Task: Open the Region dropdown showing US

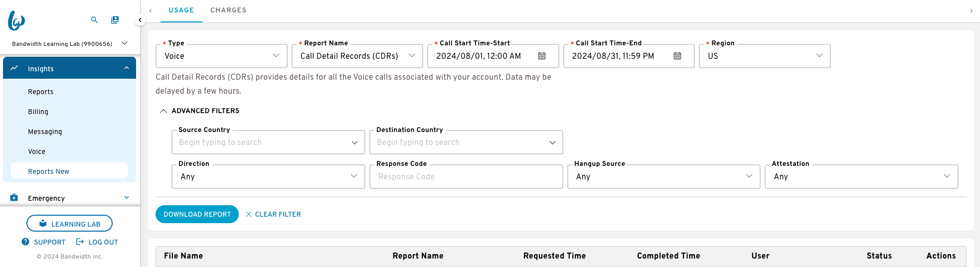Action: point(765,56)
